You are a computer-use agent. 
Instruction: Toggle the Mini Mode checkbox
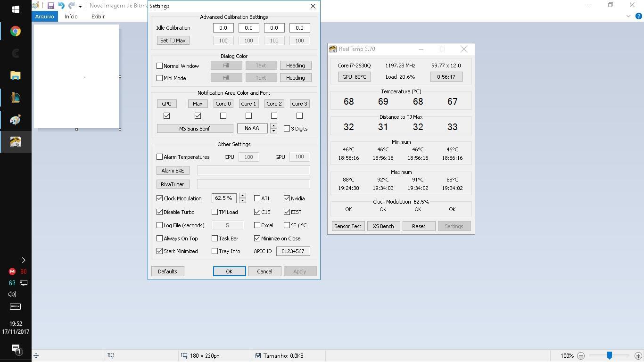[159, 78]
